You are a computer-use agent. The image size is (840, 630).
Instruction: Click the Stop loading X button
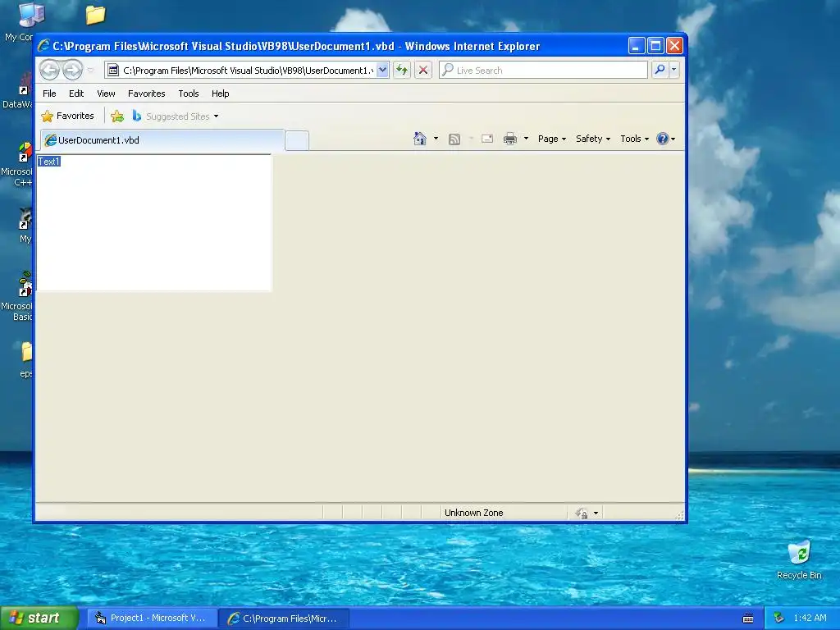point(423,71)
